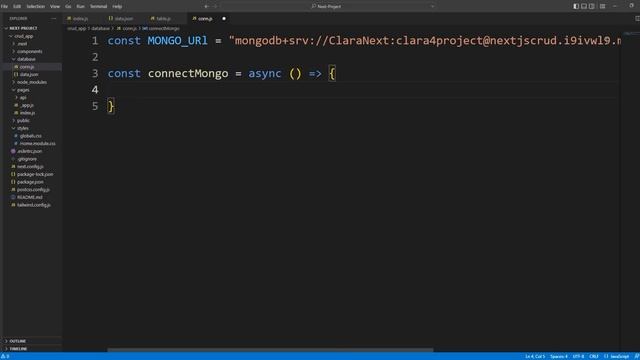
Task: Expand the public folder
Action: pos(23,120)
